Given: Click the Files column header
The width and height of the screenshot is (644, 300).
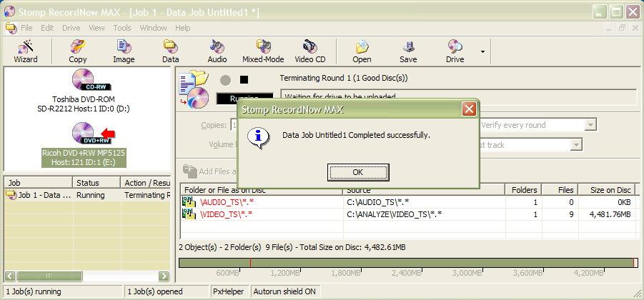Looking at the screenshot, I should pos(560,190).
